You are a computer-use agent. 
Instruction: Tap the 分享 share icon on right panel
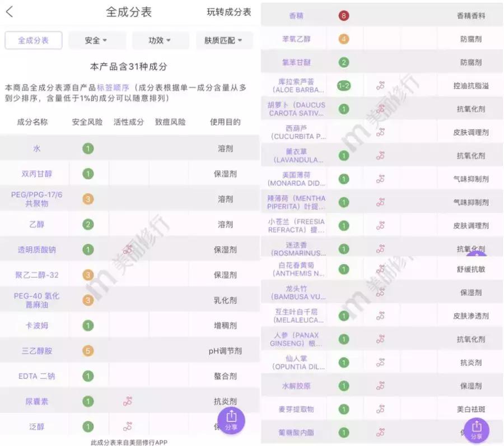click(477, 430)
